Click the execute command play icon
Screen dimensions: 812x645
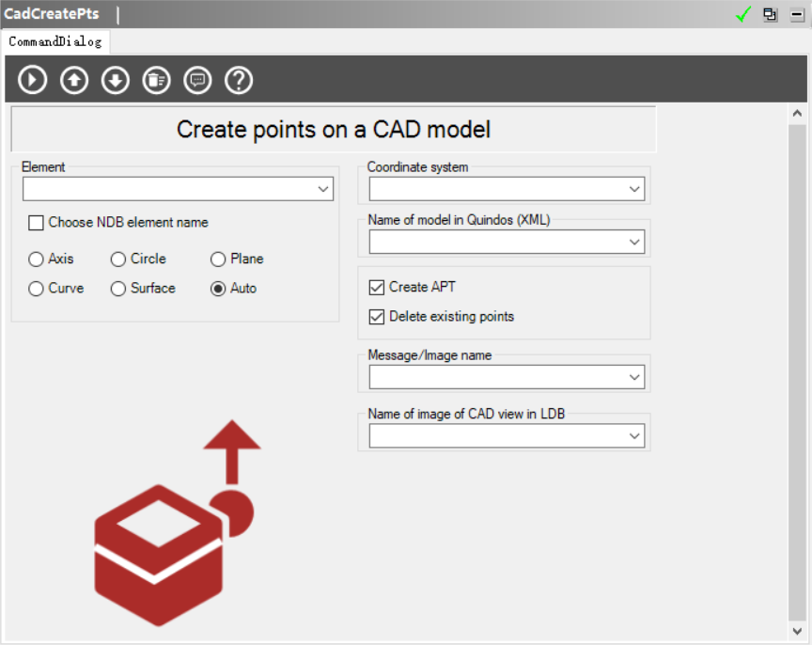click(33, 80)
